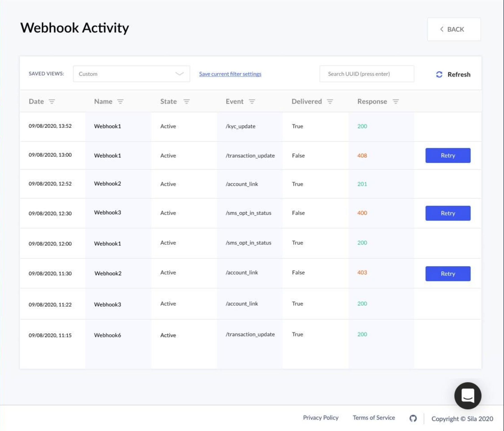Open the Delivered column filter icon
This screenshot has width=504, height=431.
(330, 102)
